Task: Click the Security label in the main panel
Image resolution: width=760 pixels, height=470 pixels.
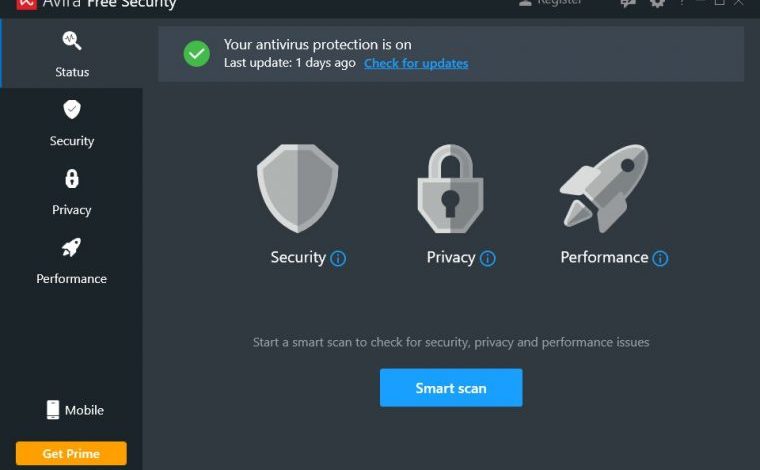Action: [298, 257]
